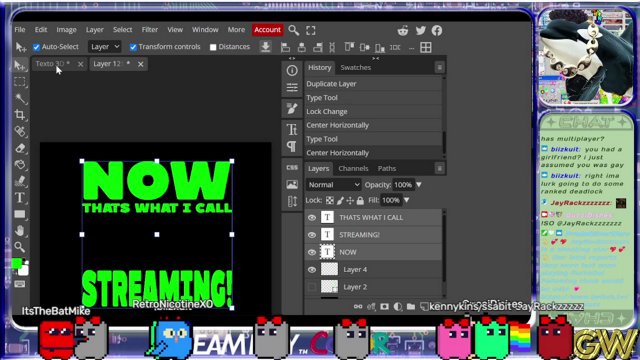Close the Layer 12 document tab
The width and height of the screenshot is (640, 360).
[x=140, y=64]
